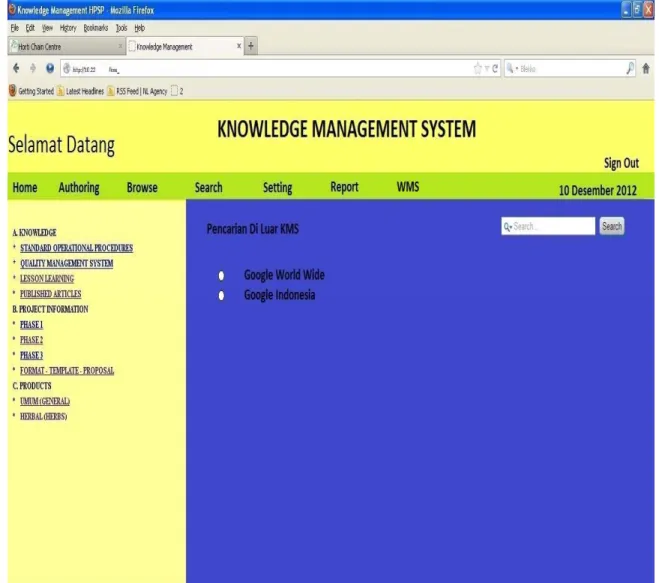Bookmark this page with the star icon

tap(477, 69)
